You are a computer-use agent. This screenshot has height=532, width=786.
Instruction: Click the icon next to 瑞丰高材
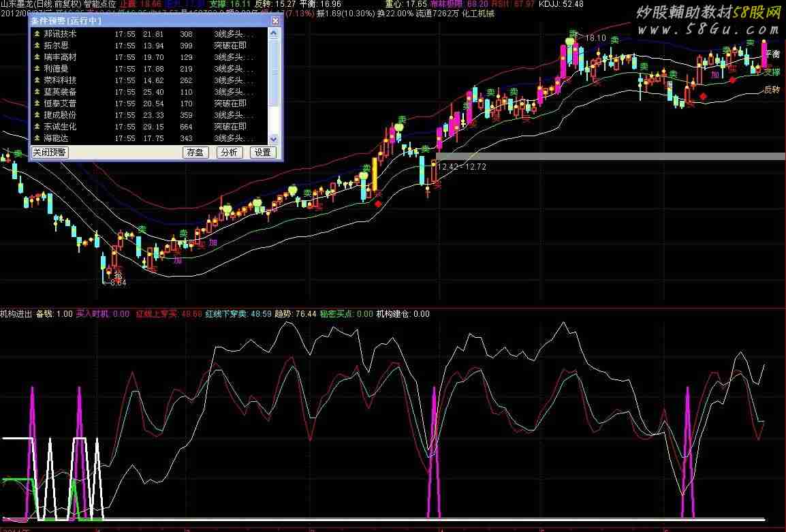[37, 57]
